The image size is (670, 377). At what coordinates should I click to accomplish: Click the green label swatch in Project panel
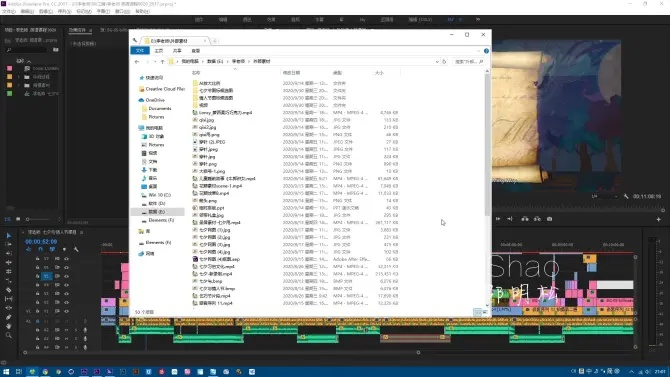9,94
